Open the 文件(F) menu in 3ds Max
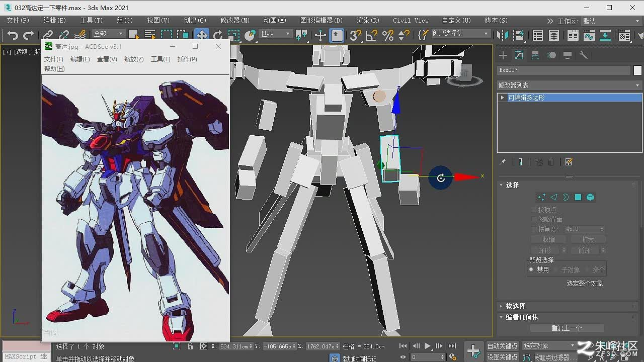The image size is (644, 362). click(x=18, y=21)
